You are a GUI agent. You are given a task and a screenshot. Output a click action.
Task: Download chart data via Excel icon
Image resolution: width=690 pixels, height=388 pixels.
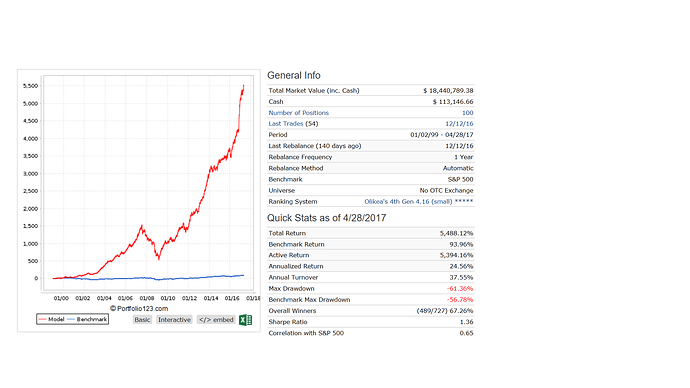[x=245, y=320]
